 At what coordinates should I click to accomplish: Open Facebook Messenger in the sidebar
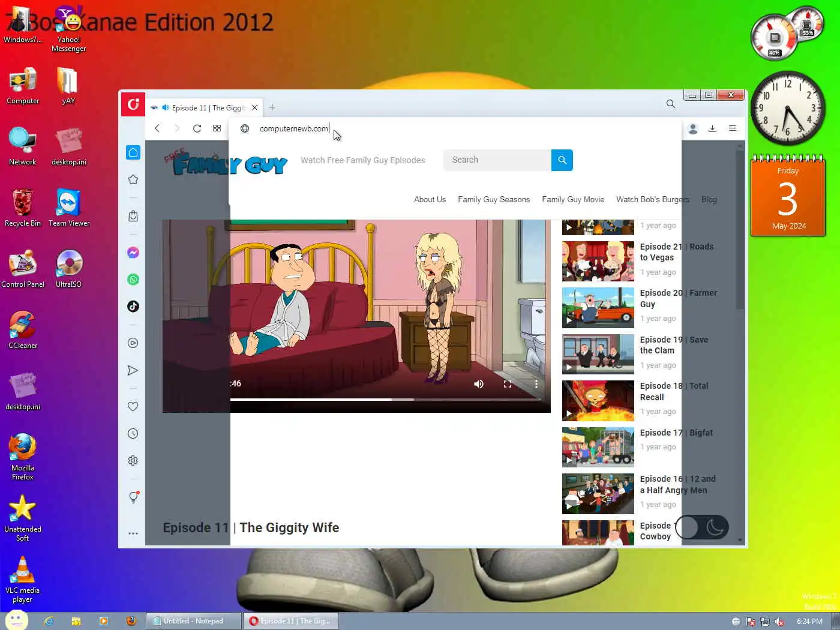click(133, 253)
